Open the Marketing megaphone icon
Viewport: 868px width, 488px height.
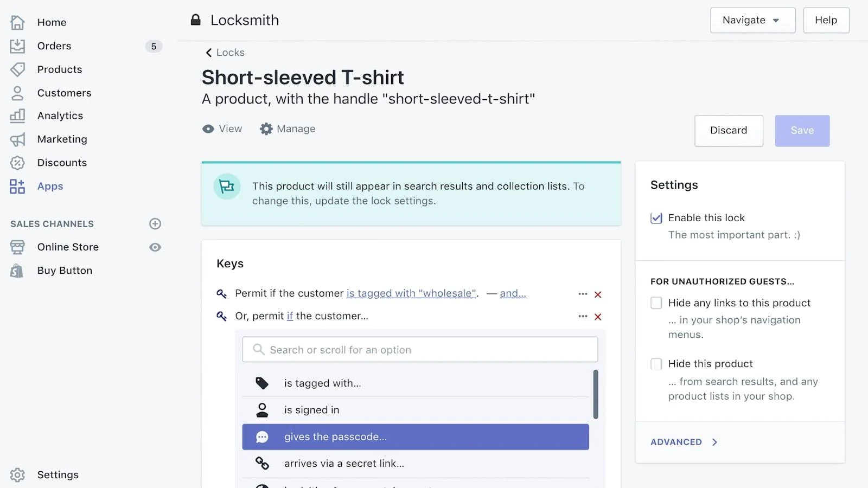pyautogui.click(x=17, y=139)
